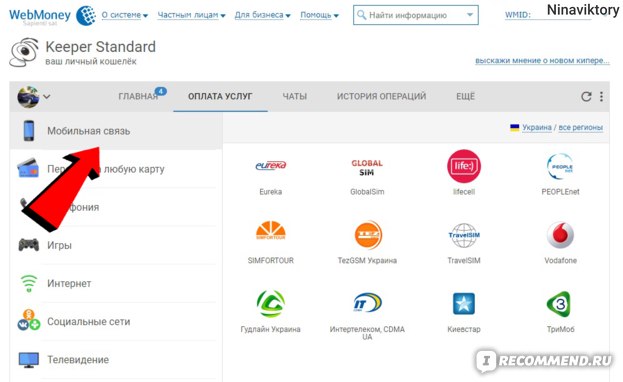Open the Чаты tab
This screenshot has height=382, width=623.
coord(294,97)
